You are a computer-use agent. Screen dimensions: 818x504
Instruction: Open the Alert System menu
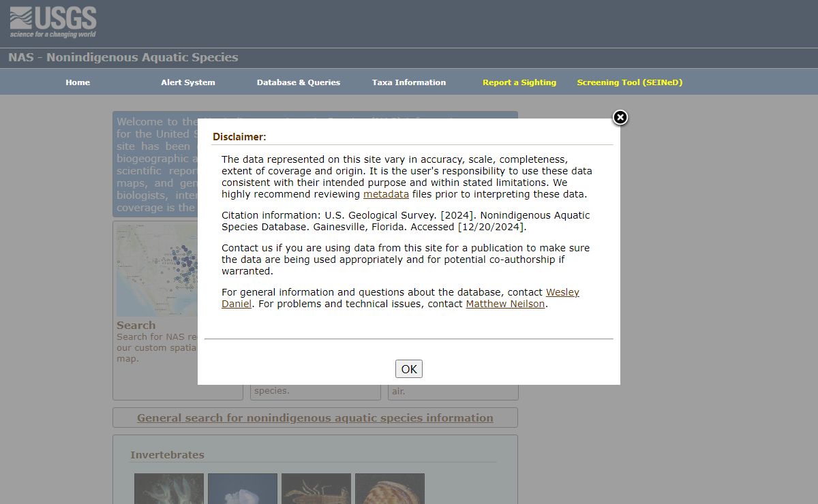(188, 82)
